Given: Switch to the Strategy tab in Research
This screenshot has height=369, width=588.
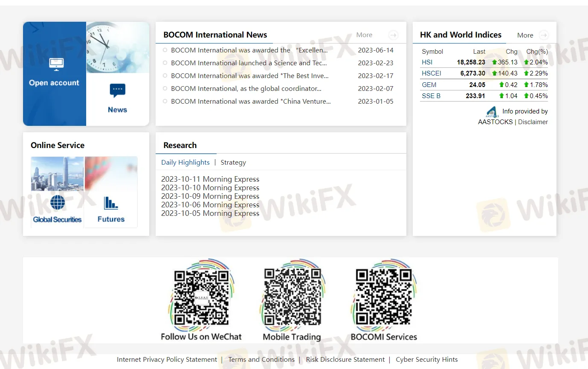Looking at the screenshot, I should click(233, 163).
